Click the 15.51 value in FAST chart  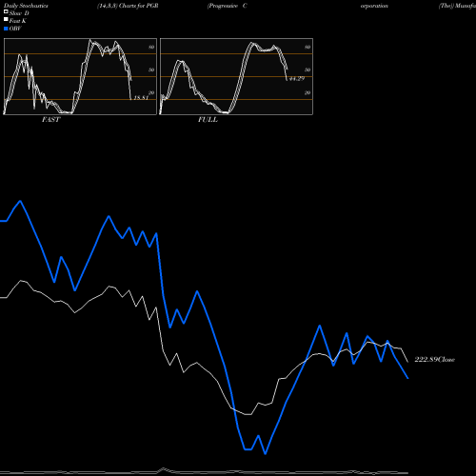click(x=141, y=98)
